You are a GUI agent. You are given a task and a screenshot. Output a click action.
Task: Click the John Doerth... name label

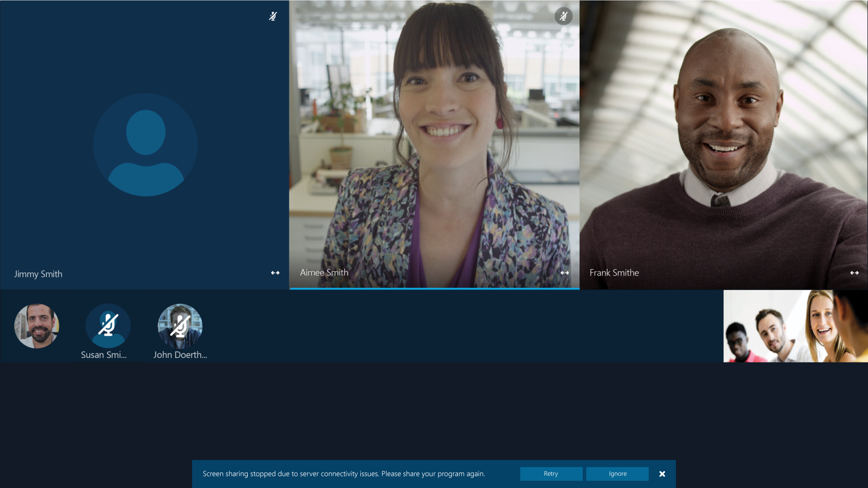(x=180, y=355)
